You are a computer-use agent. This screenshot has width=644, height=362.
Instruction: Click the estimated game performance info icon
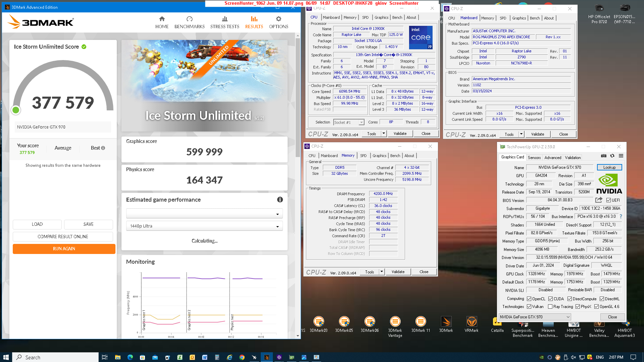pyautogui.click(x=280, y=200)
